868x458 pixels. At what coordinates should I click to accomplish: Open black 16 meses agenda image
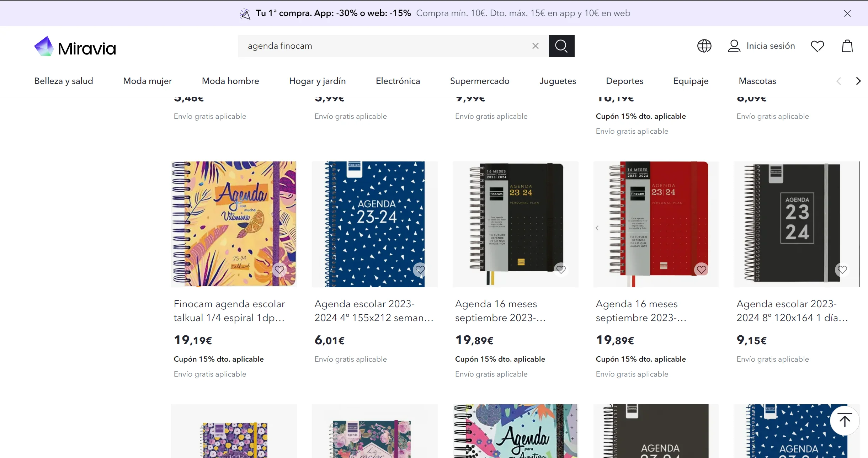pyautogui.click(x=515, y=224)
